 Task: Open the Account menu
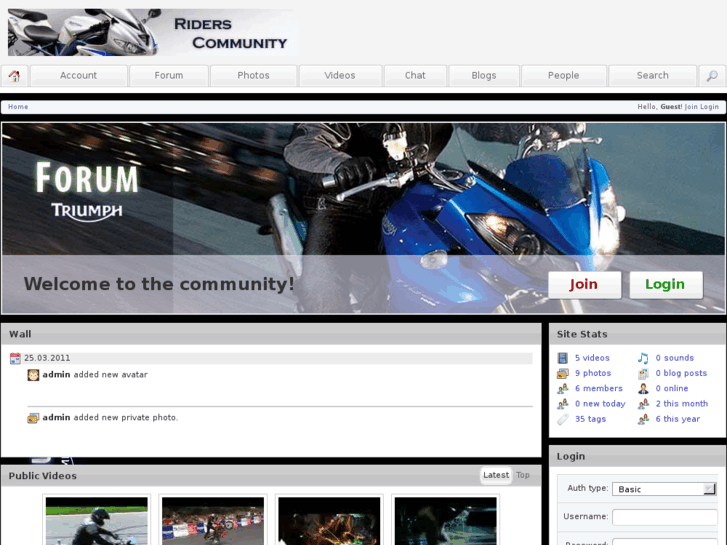click(78, 76)
